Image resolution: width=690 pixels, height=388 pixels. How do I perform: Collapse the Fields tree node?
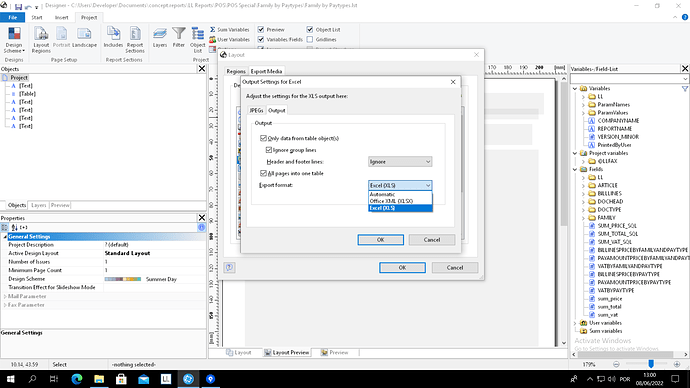(575, 169)
